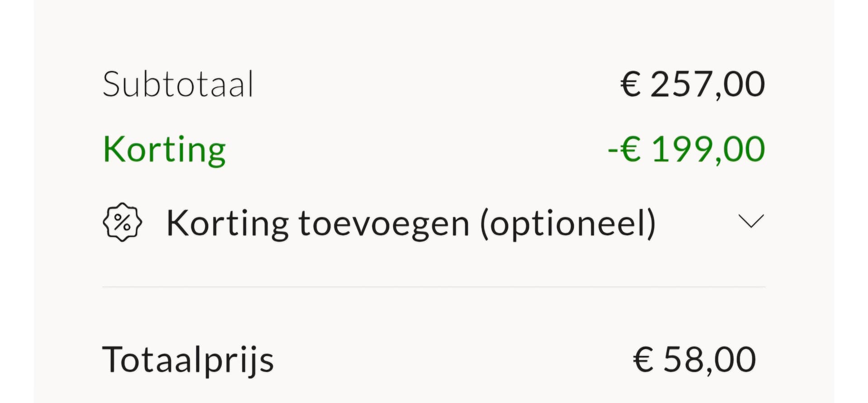Click the green Korting label
Screen dimensions: 868x403
click(x=164, y=150)
